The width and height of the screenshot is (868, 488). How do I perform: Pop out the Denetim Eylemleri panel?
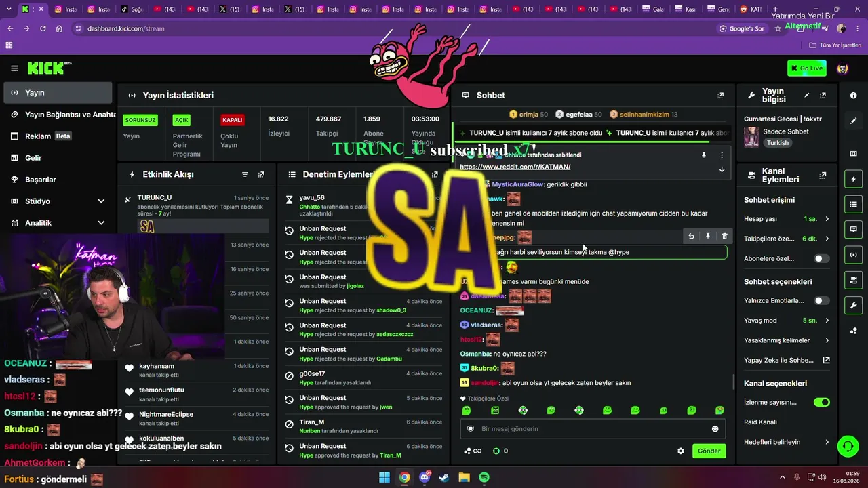tap(435, 174)
